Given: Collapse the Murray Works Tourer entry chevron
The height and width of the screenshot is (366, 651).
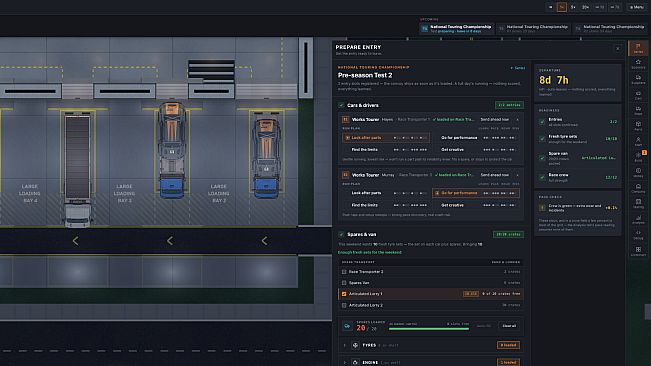Looking at the screenshot, I should click(517, 175).
